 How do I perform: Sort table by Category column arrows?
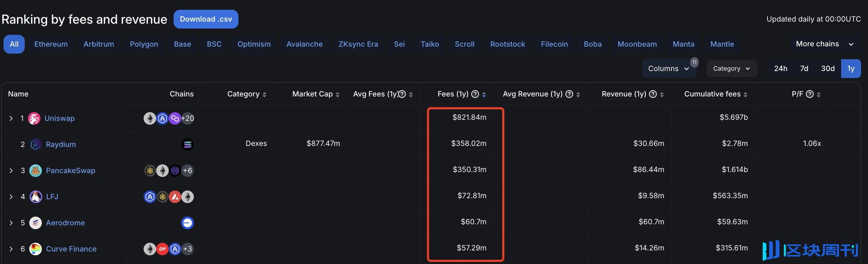(264, 95)
